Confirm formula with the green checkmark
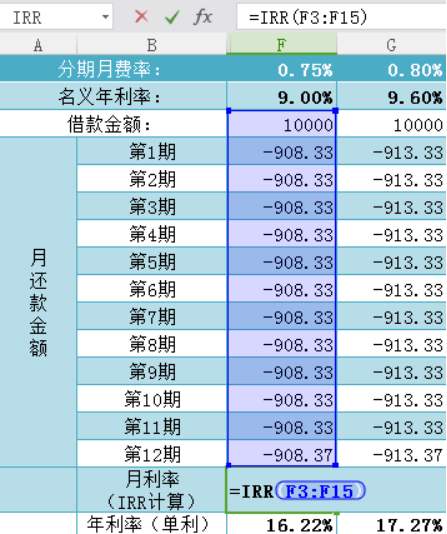 point(172,16)
